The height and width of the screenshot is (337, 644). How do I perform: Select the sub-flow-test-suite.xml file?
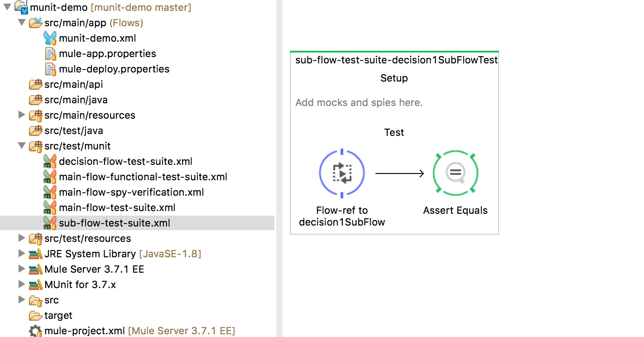114,223
